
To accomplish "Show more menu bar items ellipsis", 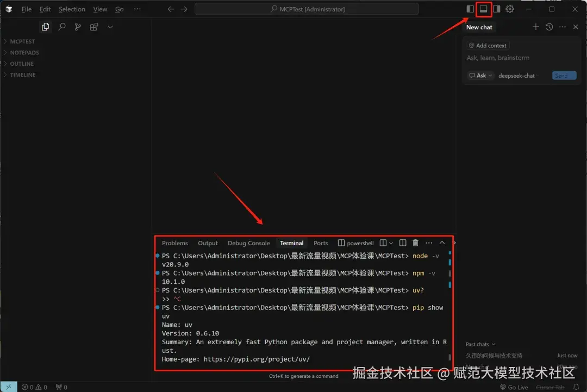I will (138, 9).
